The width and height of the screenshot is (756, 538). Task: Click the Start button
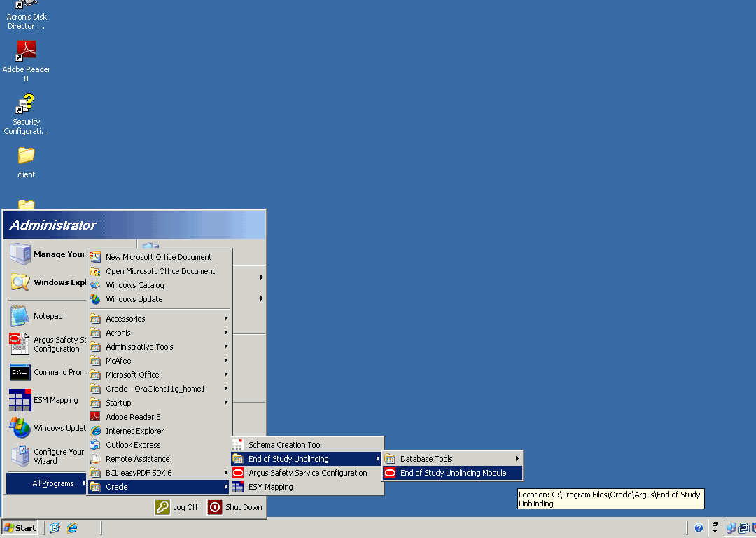20,528
